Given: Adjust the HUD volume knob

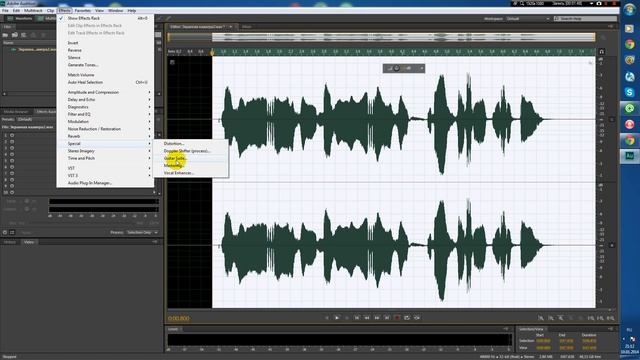Looking at the screenshot, I should (x=397, y=68).
